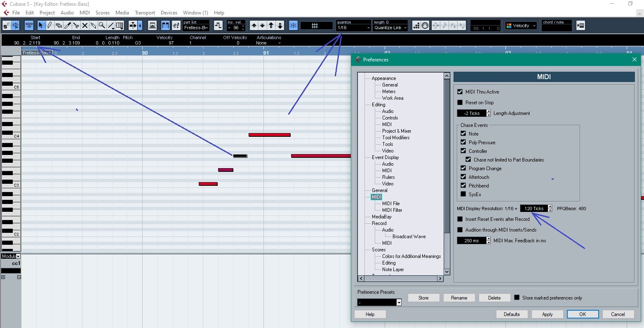Open the Devices menu
The width and height of the screenshot is (644, 328).
(169, 13)
